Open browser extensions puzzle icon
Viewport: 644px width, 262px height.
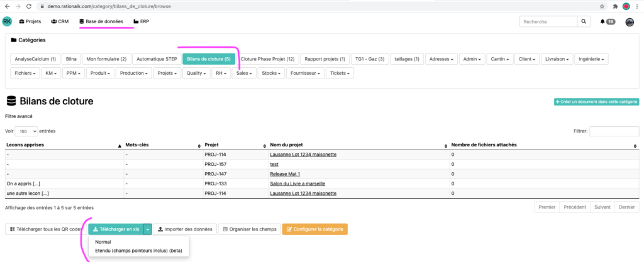click(614, 6)
